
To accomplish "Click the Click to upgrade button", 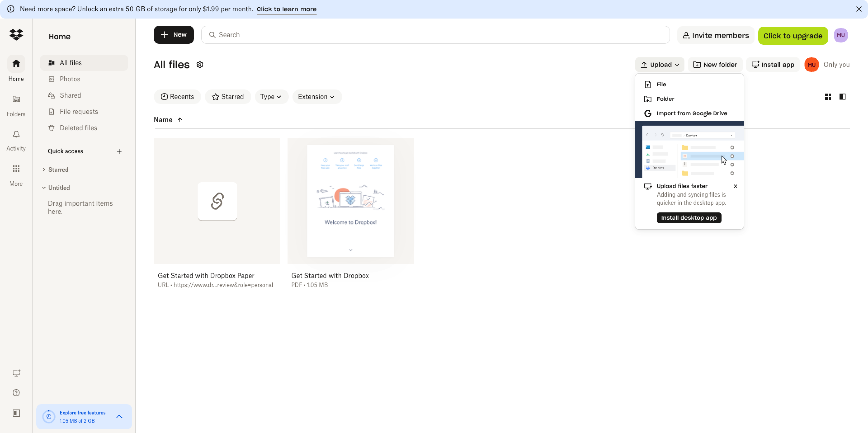I will point(793,36).
